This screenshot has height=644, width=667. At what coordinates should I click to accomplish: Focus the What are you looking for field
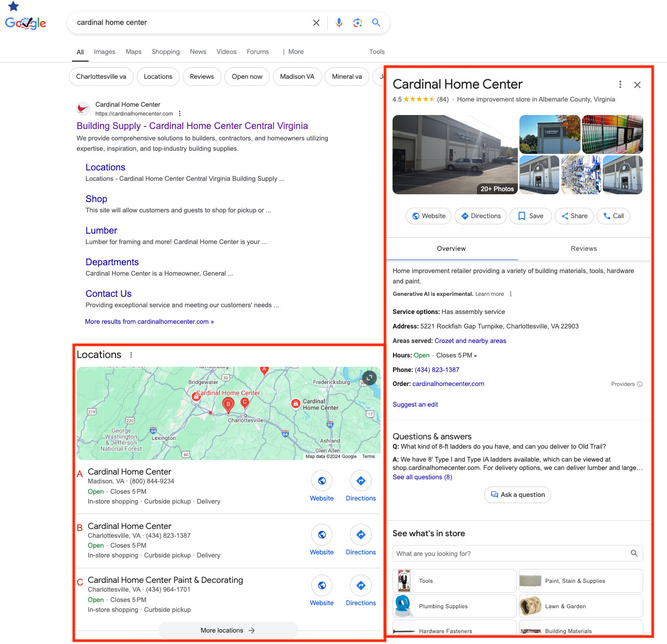510,553
